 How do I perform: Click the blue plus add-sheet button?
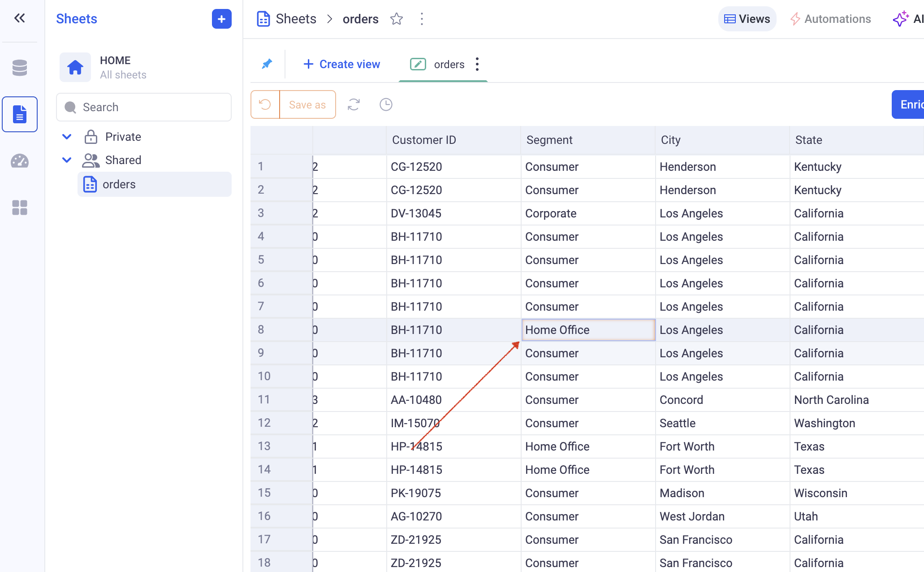click(x=221, y=19)
